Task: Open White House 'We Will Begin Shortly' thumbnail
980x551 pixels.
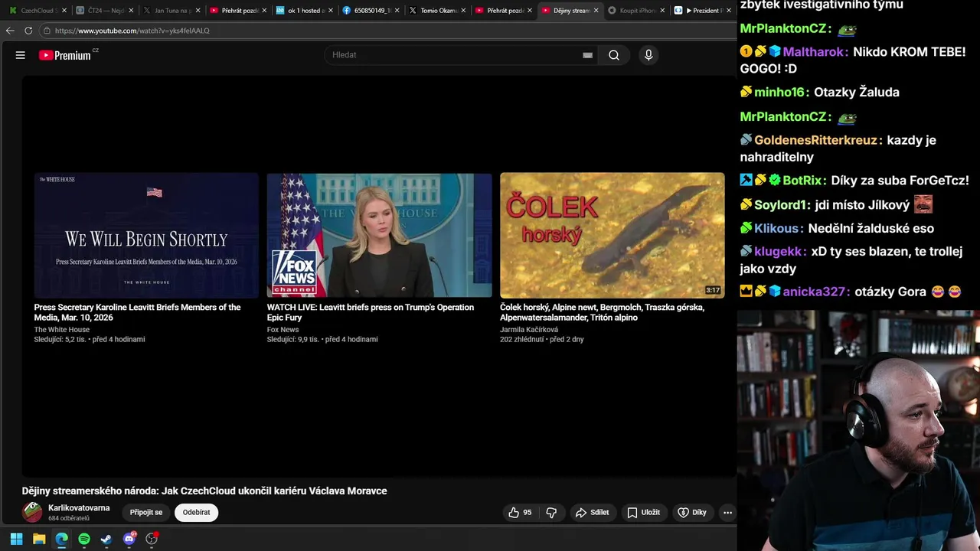Action: pos(146,235)
